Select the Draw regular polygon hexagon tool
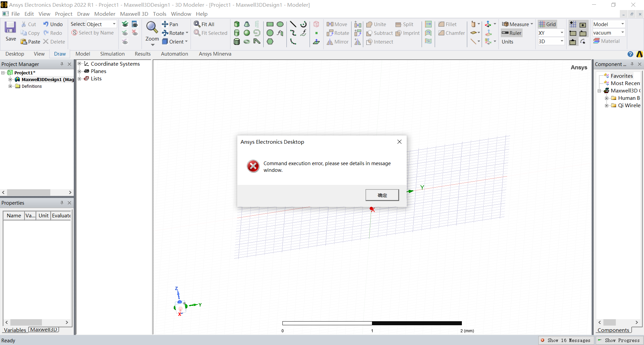 (270, 42)
